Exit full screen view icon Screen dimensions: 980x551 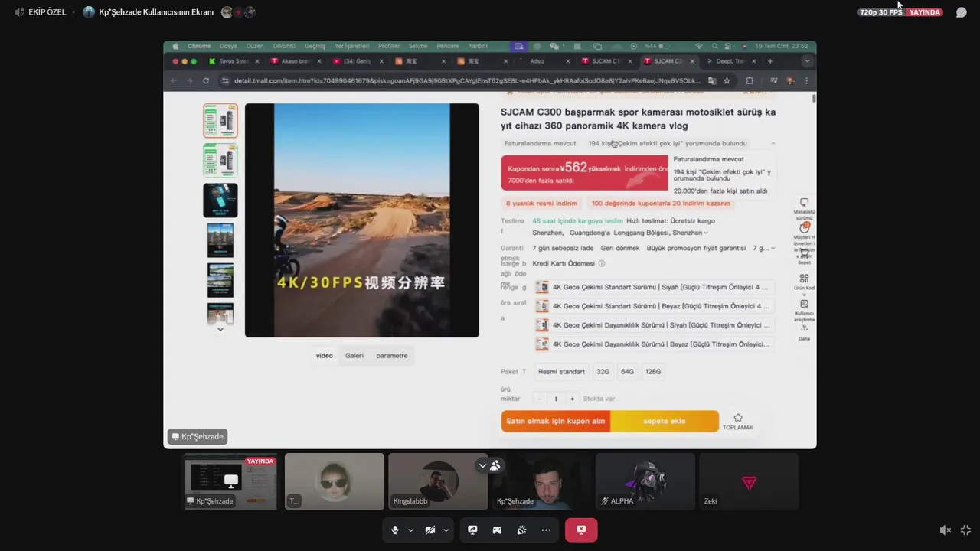965,530
